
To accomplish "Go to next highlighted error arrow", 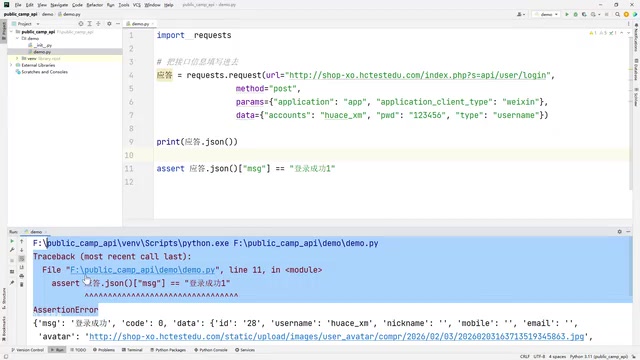I will pyautogui.click(x=629, y=33).
